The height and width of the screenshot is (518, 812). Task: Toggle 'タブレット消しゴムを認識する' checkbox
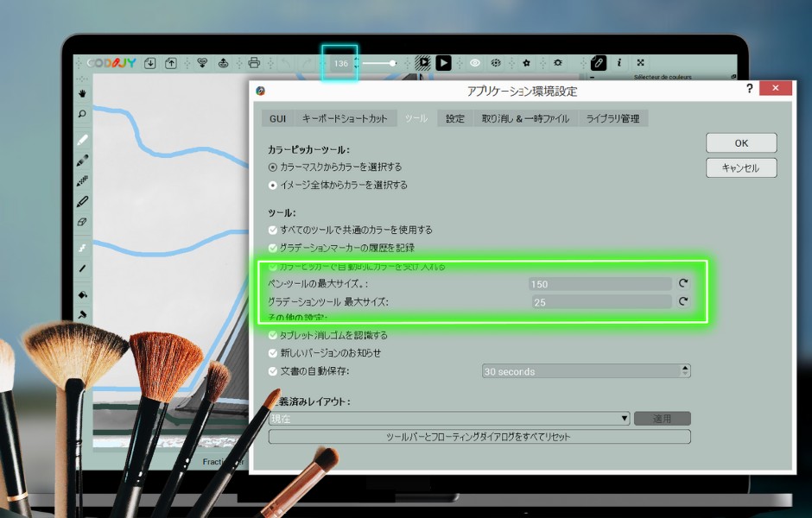273,335
